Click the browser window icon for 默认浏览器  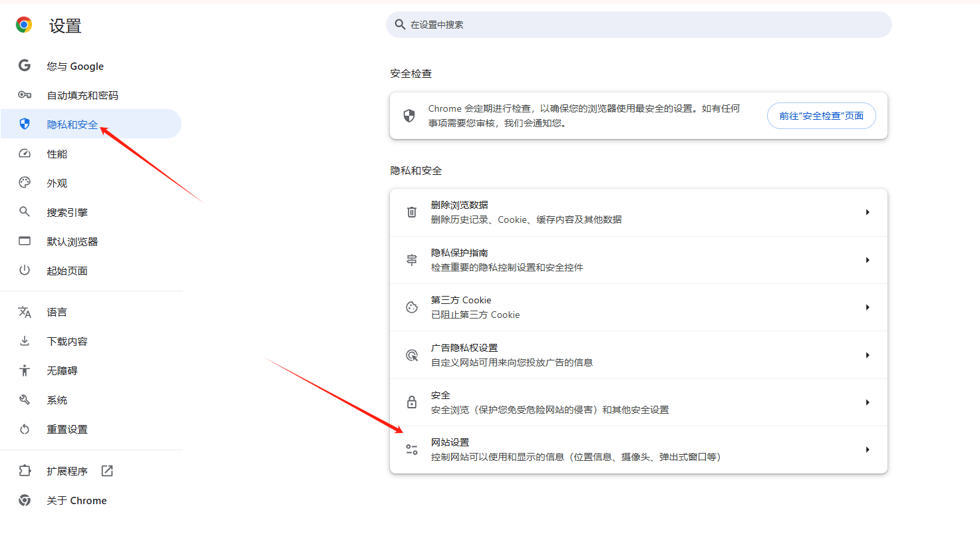click(x=25, y=241)
